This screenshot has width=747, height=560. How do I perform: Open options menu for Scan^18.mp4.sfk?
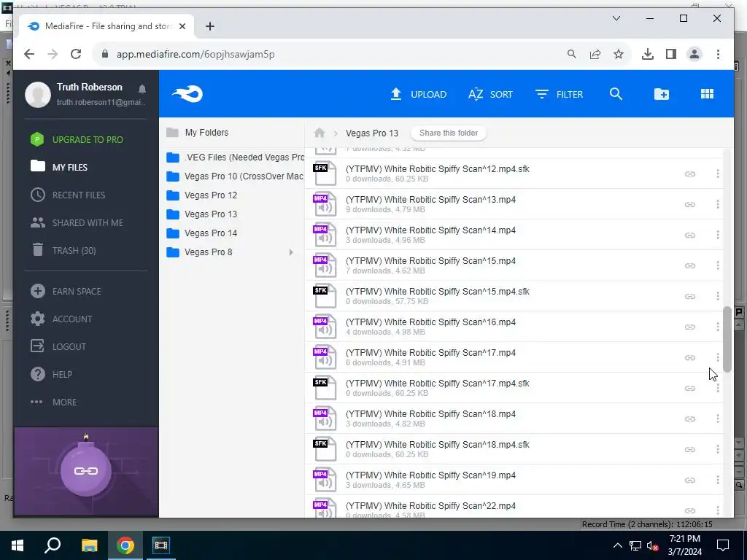[x=718, y=449]
